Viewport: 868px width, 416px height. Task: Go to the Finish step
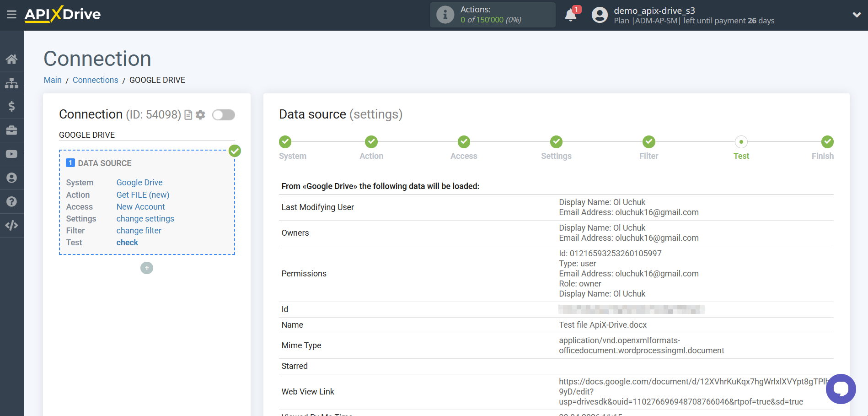click(x=827, y=142)
